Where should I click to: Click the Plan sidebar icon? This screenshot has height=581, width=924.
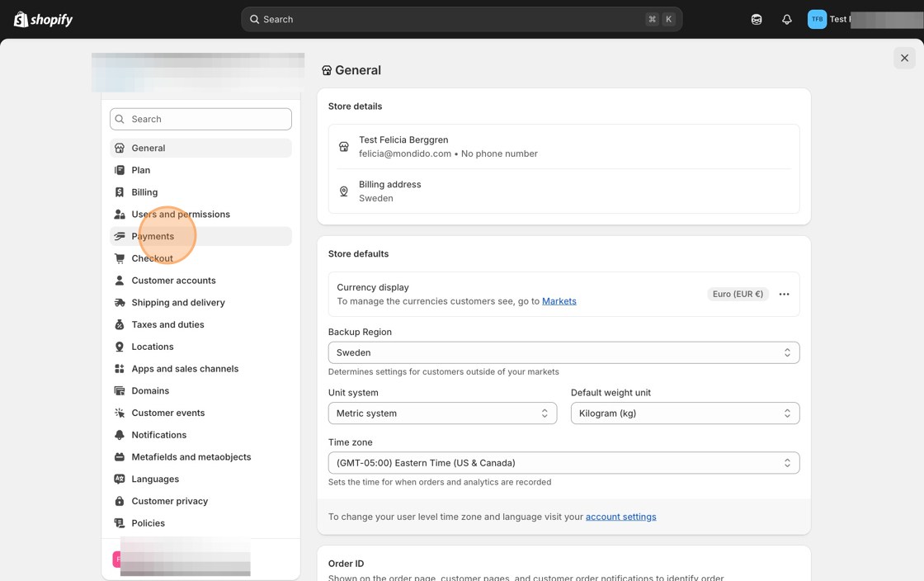click(x=120, y=170)
